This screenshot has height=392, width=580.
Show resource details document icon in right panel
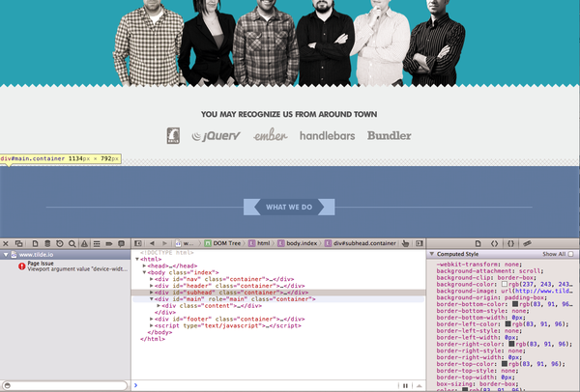(x=478, y=243)
